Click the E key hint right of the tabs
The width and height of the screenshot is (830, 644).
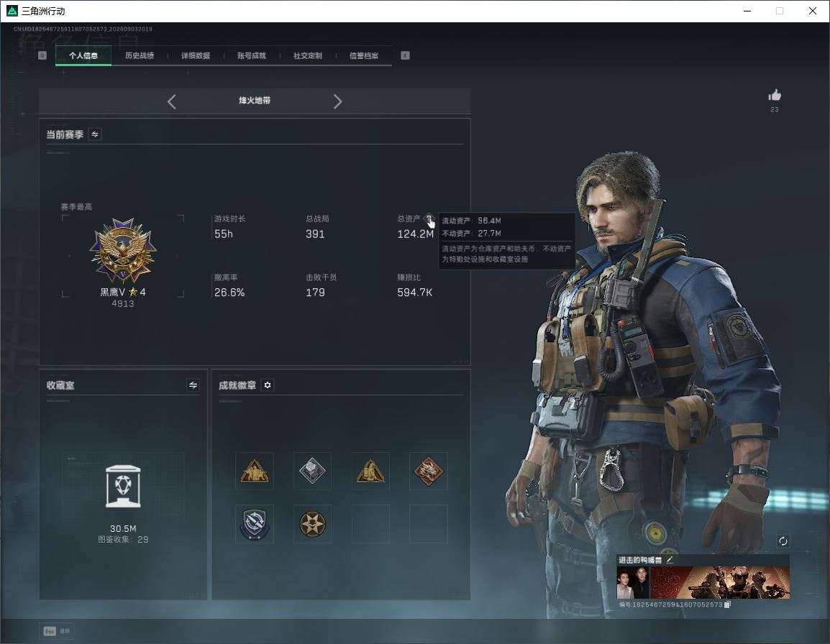click(x=405, y=55)
